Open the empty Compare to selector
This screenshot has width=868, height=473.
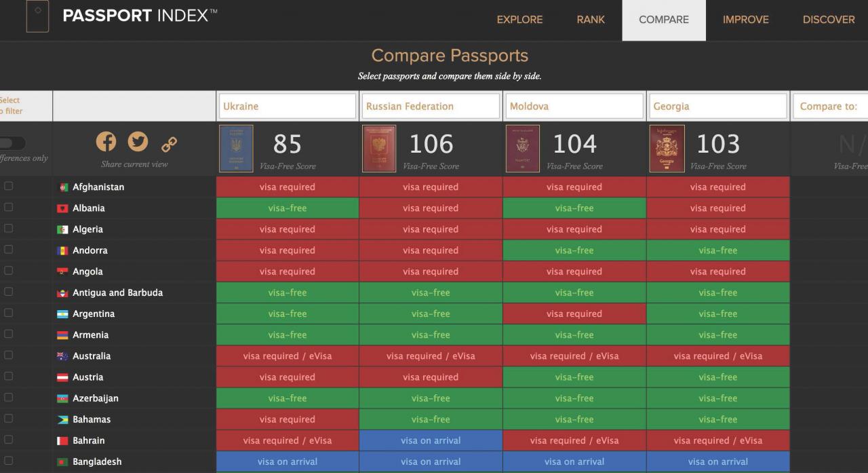click(x=831, y=107)
